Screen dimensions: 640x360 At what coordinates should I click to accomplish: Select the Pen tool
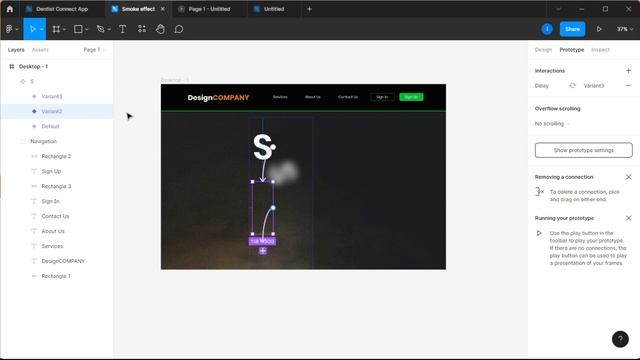coord(100,29)
